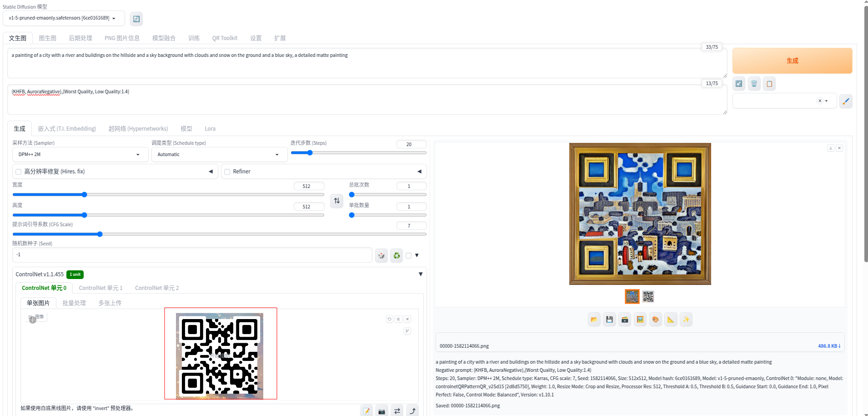Click the eraser icon on ControlNet image
Image resolution: width=868 pixels, height=416 pixels.
(x=398, y=319)
